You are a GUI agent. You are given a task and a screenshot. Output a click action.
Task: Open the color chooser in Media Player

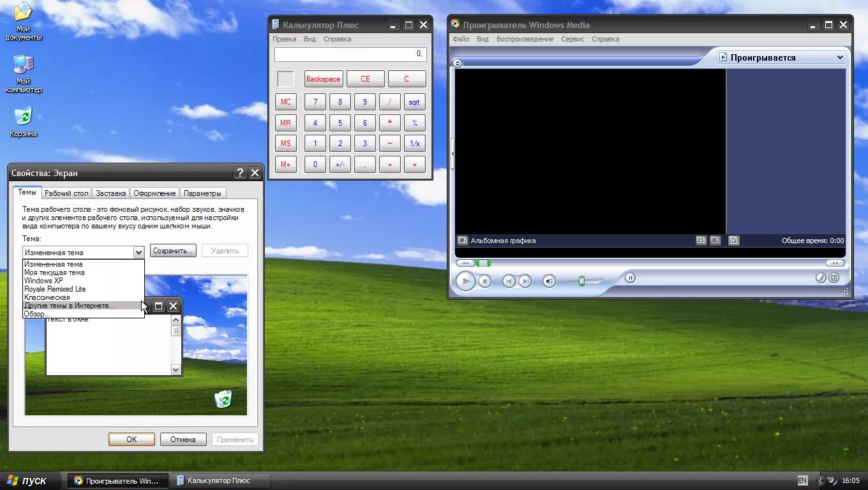821,278
